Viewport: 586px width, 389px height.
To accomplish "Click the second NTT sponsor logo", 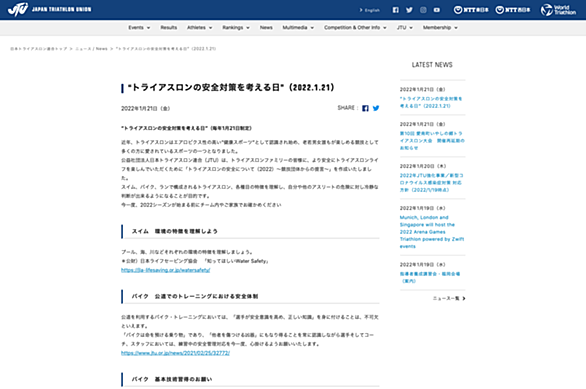I will coord(513,10).
